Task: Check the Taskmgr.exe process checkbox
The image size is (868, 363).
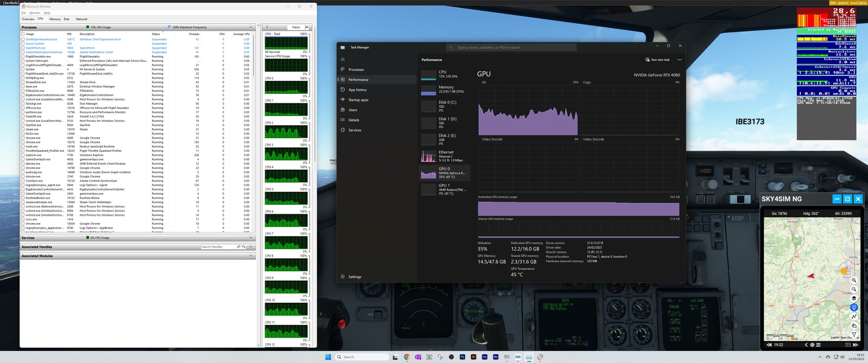Action: 23,103
